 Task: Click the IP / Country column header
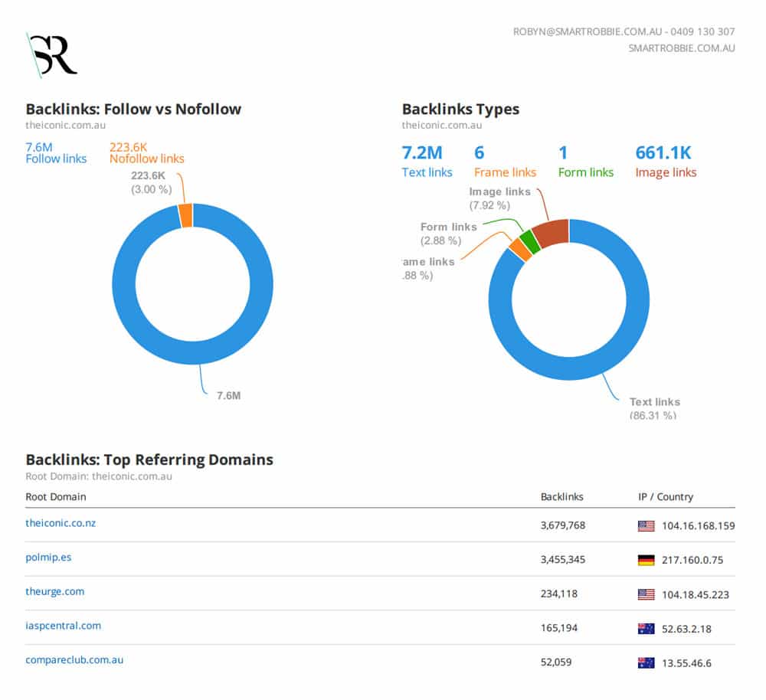(x=666, y=497)
